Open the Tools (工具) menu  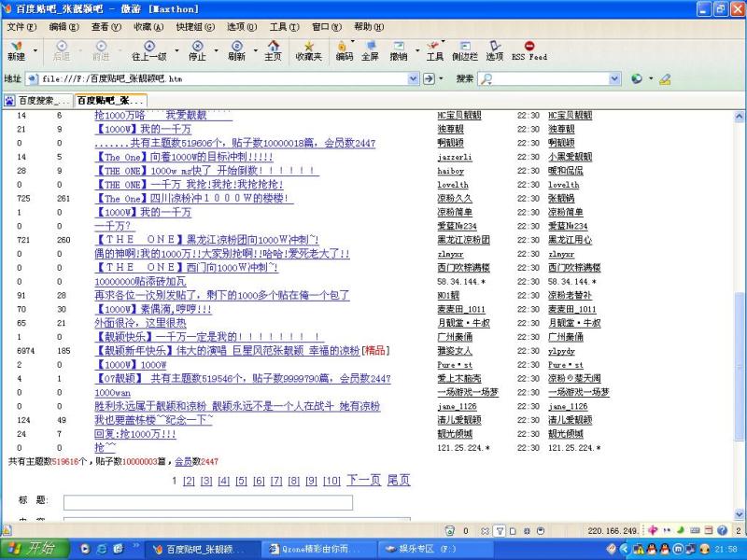(284, 27)
